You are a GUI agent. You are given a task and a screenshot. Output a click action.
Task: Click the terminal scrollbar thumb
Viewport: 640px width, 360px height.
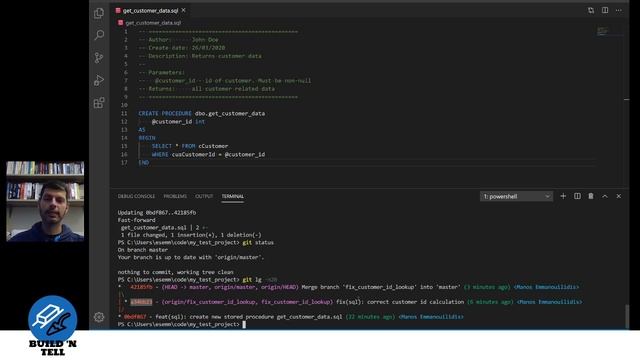click(627, 316)
